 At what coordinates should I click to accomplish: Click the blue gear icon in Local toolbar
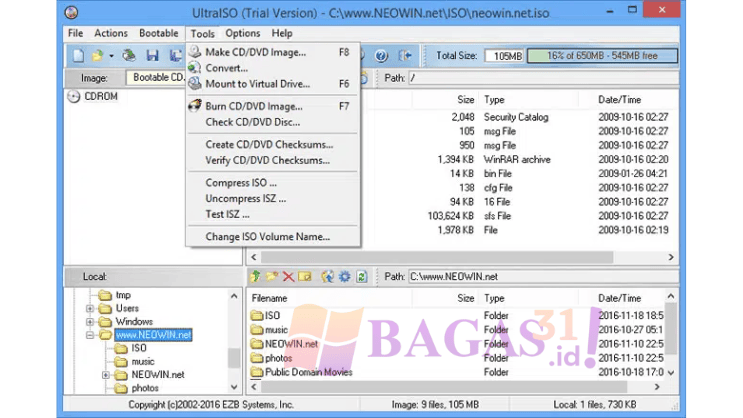click(x=344, y=276)
